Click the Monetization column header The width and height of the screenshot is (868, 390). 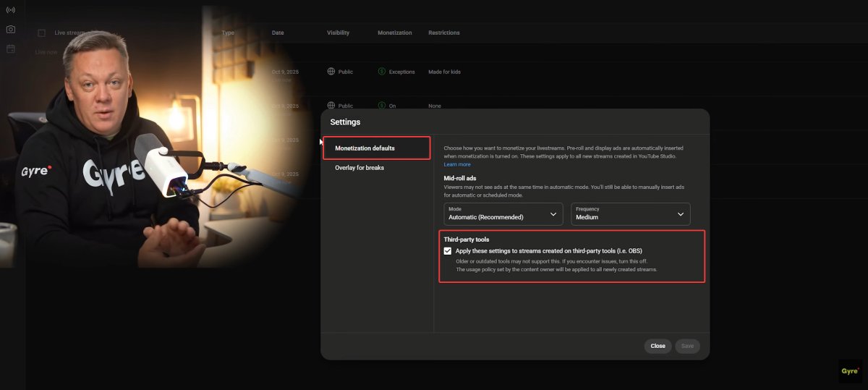[394, 33]
